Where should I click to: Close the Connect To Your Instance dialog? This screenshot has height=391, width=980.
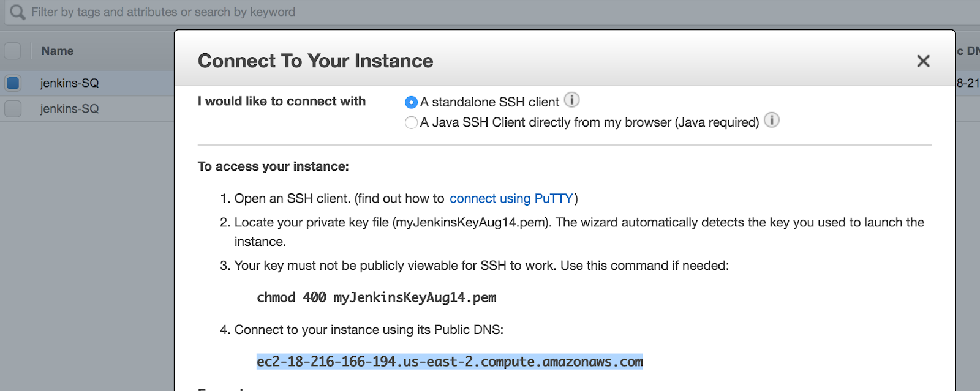923,61
